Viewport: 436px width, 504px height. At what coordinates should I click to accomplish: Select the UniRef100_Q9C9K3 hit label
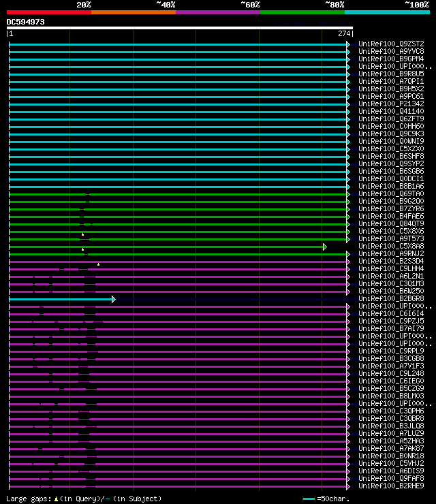[x=391, y=133]
